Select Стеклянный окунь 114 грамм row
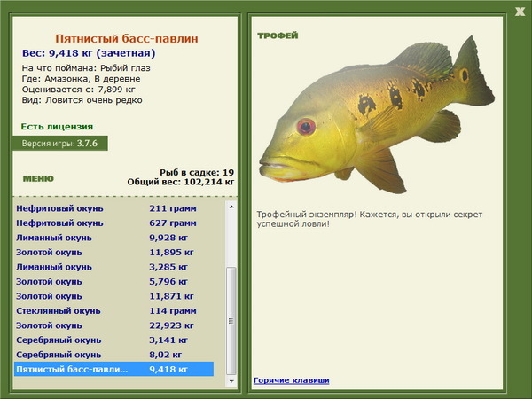Image resolution: width=532 pixels, height=399 pixels. click(x=114, y=311)
